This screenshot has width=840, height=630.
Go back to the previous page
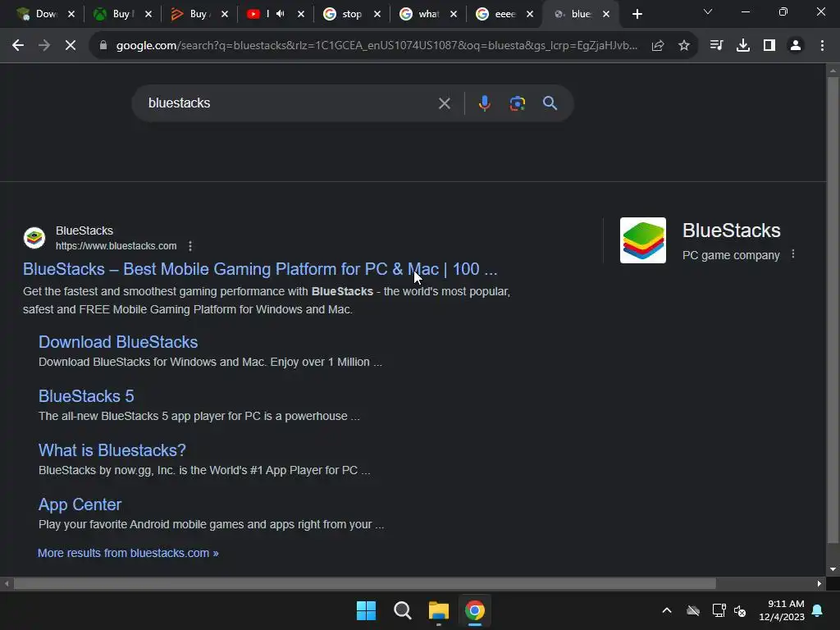pyautogui.click(x=18, y=46)
